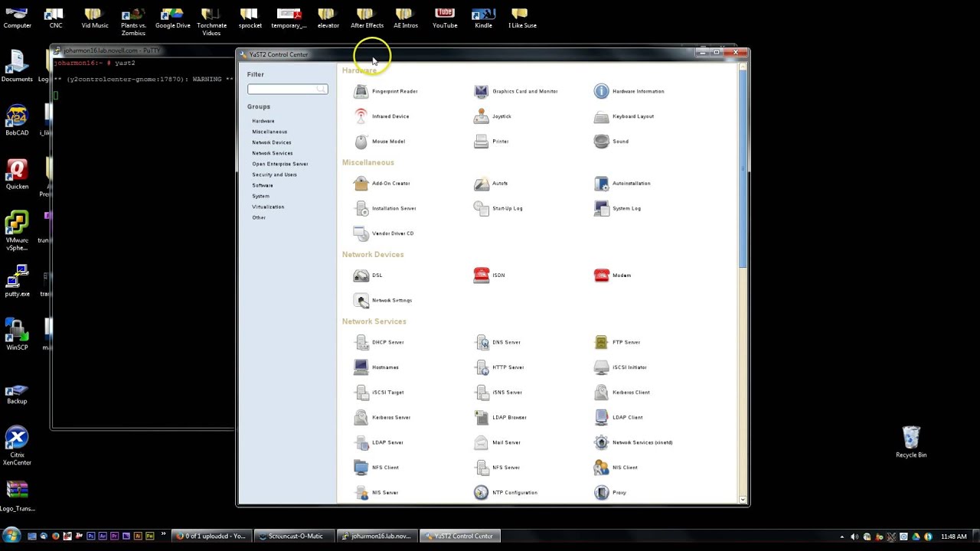980x551 pixels.
Task: Open NTP Configuration module
Action: [x=506, y=493]
